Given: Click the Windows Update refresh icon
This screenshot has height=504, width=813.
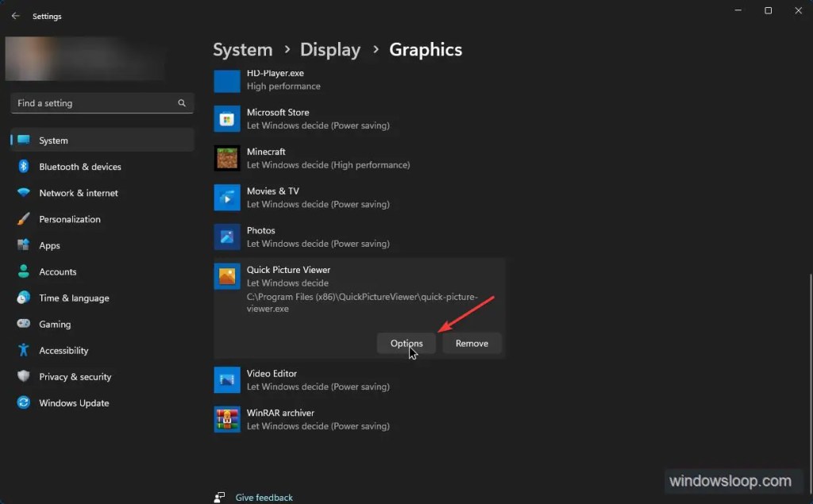Looking at the screenshot, I should [23, 402].
